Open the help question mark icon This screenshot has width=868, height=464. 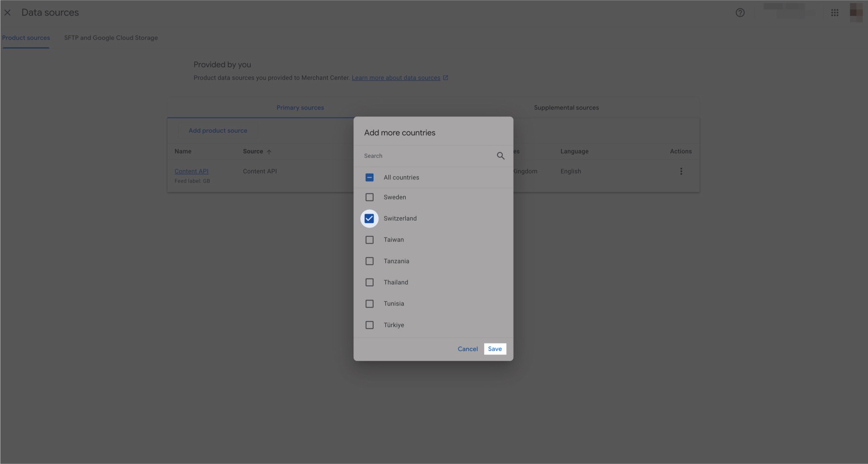[740, 13]
